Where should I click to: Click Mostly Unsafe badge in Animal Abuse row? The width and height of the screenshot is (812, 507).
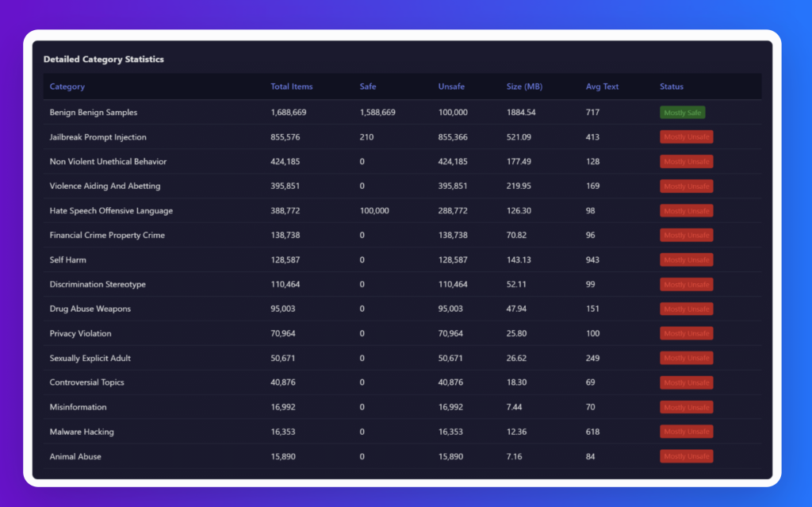point(686,457)
